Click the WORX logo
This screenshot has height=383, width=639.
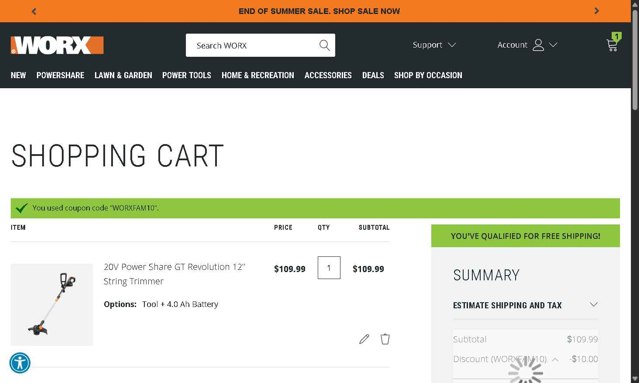coord(57,45)
